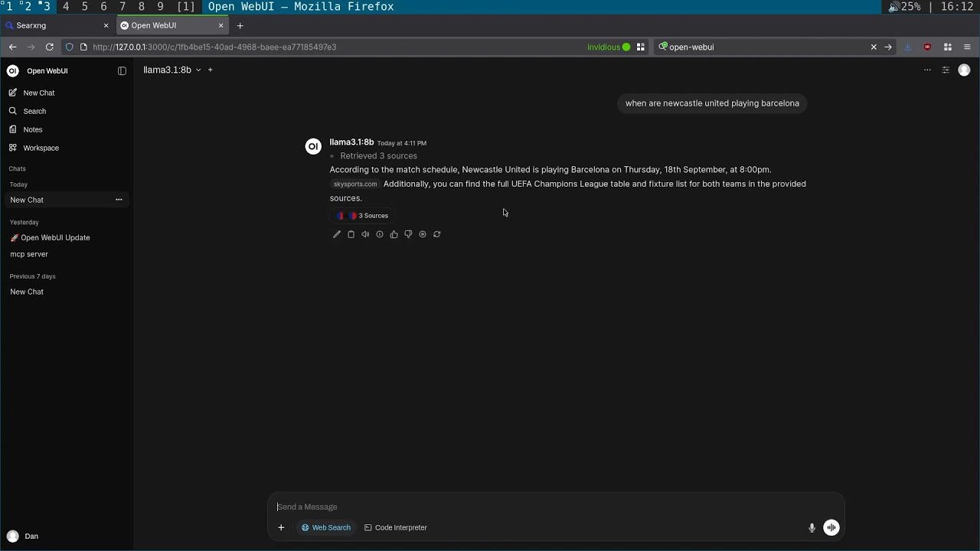Open a new Firefox tab

pyautogui.click(x=240, y=25)
